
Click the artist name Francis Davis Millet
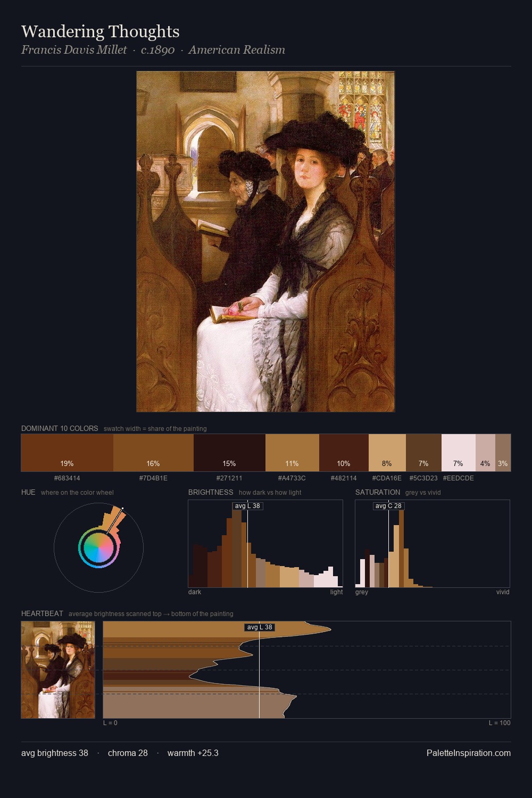point(74,50)
